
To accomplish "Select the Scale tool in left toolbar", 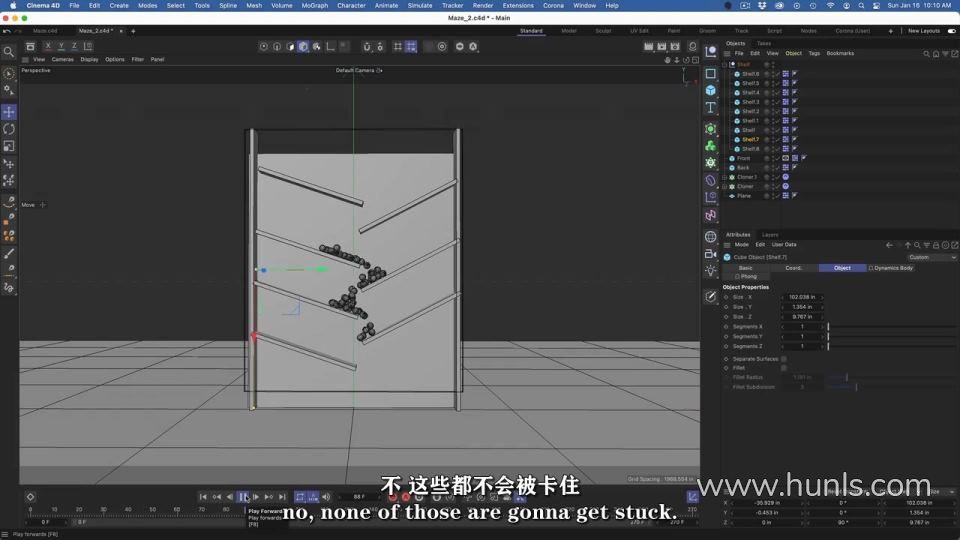I will (9, 146).
